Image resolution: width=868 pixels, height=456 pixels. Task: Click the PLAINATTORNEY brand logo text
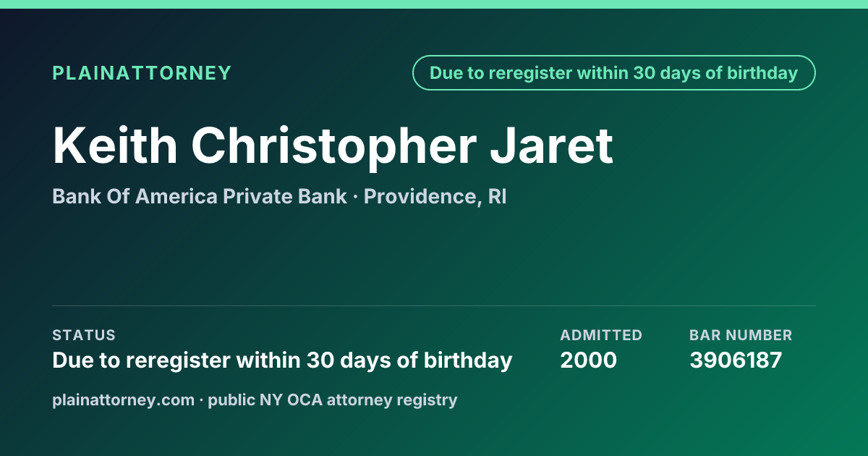[142, 73]
